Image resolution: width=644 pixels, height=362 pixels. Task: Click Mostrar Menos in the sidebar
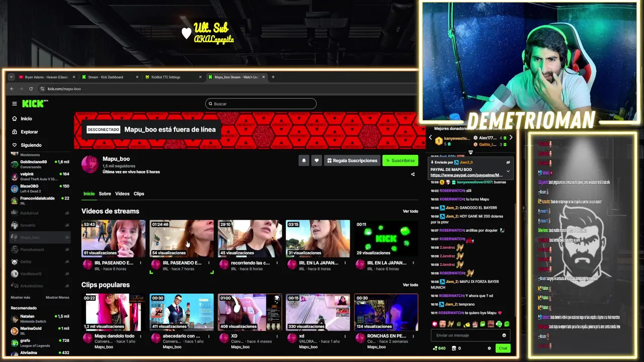(57, 298)
